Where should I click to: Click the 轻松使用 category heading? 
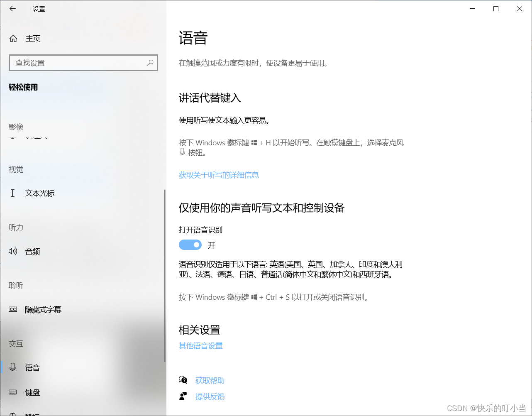pyautogui.click(x=23, y=87)
